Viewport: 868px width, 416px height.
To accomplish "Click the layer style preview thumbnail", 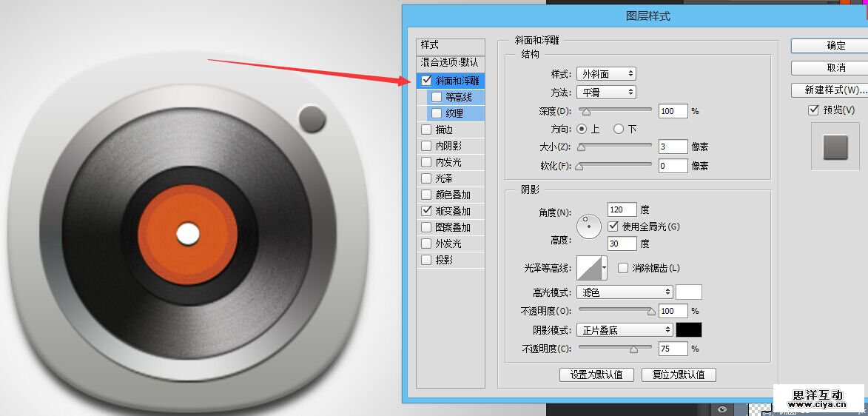I will click(x=835, y=147).
